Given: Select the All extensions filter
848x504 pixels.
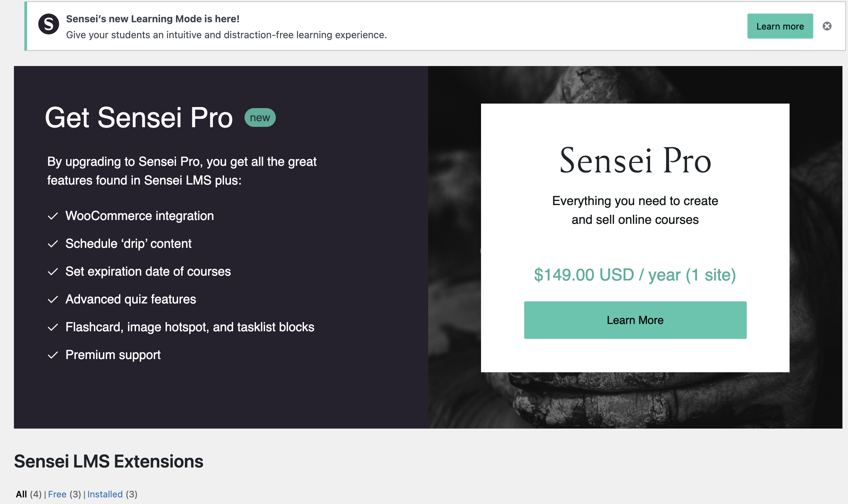Looking at the screenshot, I should pyautogui.click(x=22, y=494).
